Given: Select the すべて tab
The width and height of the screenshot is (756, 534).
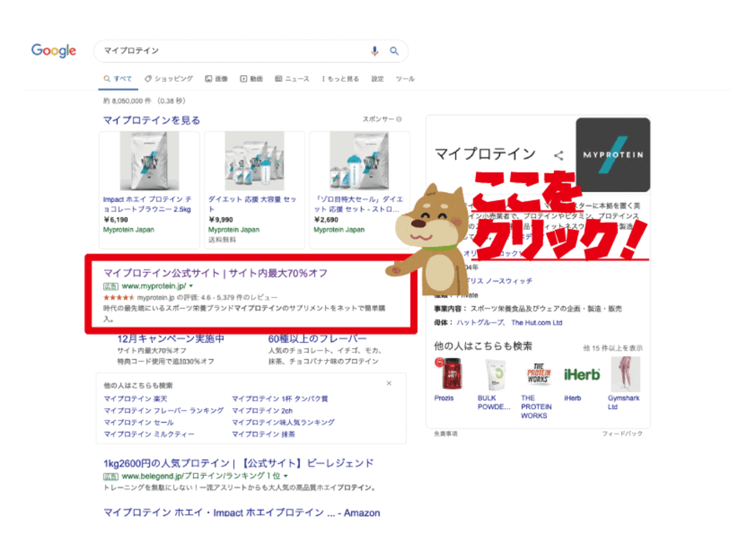Looking at the screenshot, I should (118, 79).
